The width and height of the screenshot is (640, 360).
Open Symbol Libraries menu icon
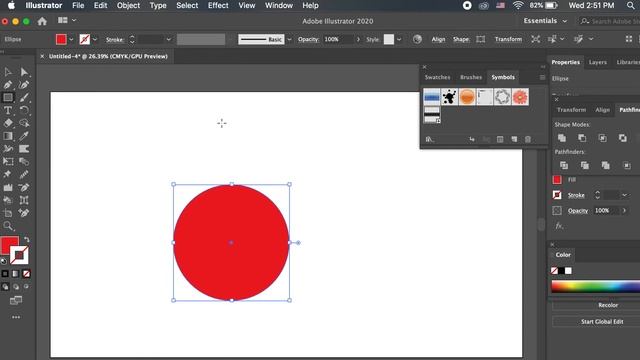429,140
